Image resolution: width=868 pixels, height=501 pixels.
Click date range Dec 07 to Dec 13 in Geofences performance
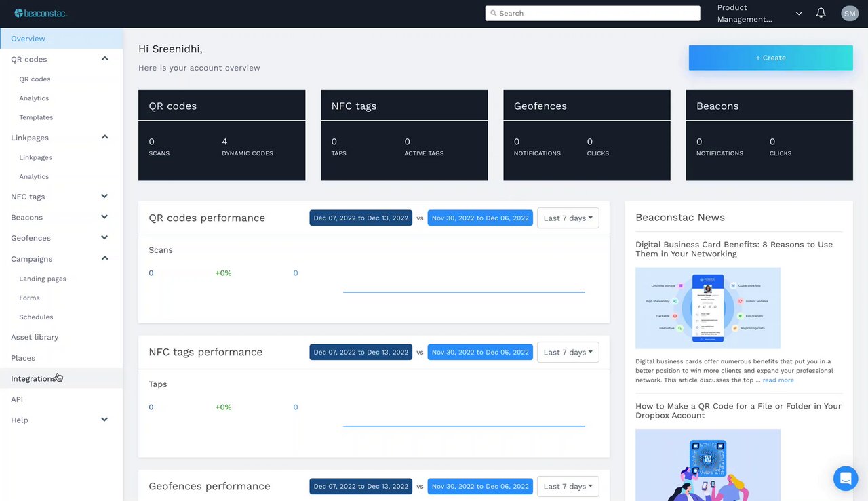361,487
